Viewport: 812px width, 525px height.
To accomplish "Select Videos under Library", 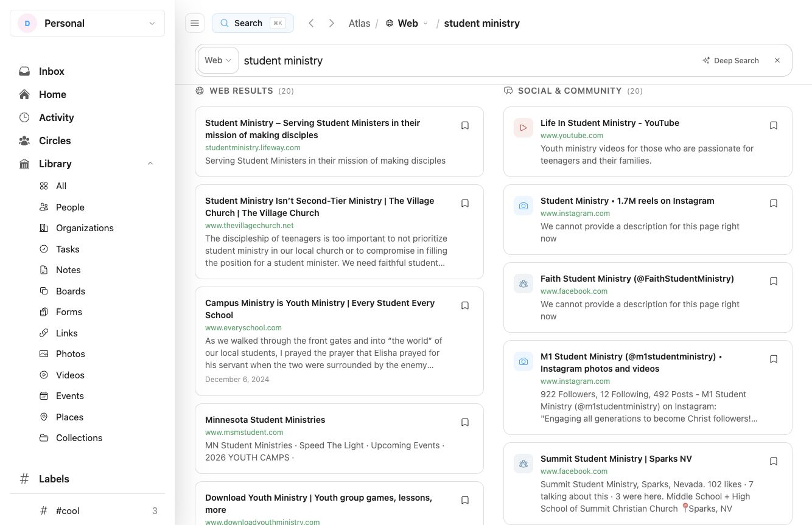I will (x=97, y=375).
